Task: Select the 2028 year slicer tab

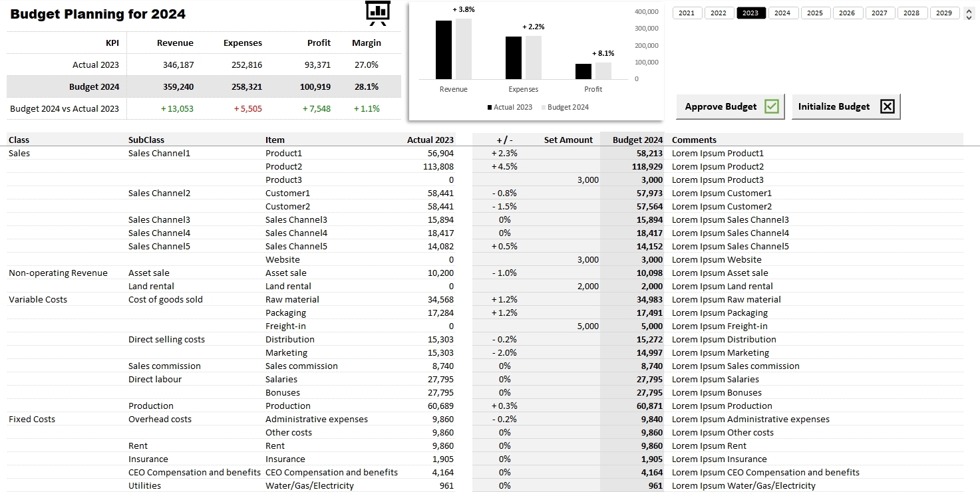Action: click(911, 13)
